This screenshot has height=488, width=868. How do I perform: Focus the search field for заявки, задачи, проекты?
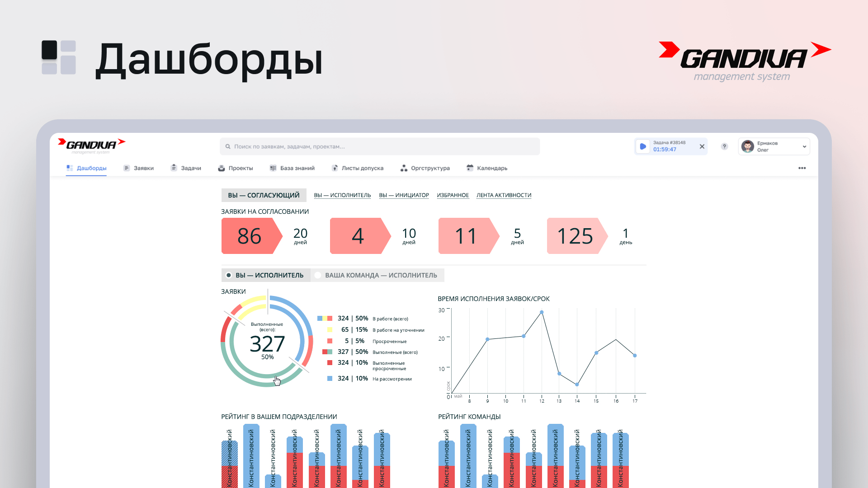pyautogui.click(x=380, y=146)
